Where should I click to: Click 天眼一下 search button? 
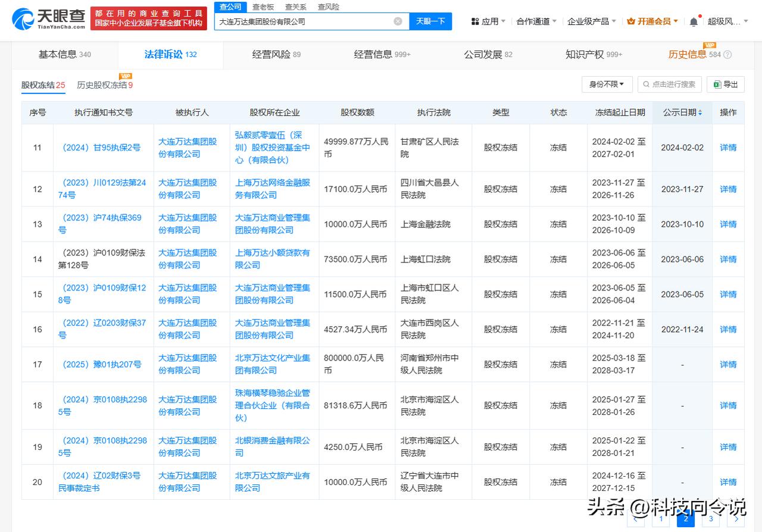(430, 21)
